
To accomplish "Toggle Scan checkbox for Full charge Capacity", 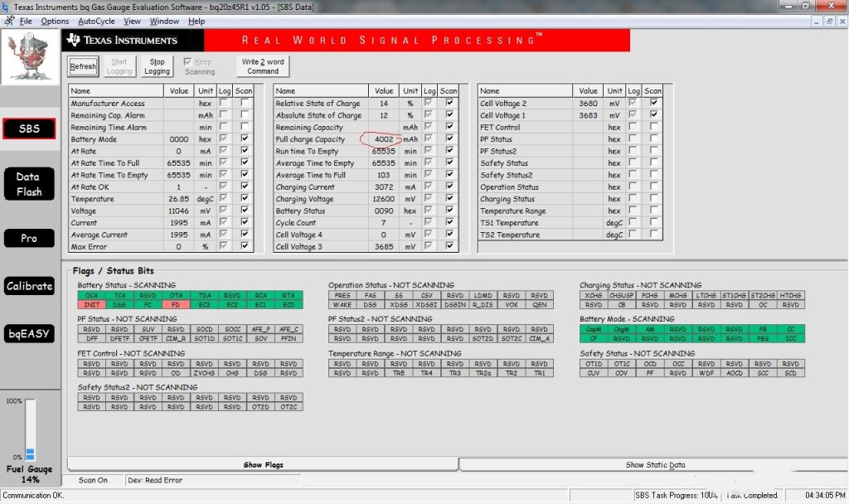I will (449, 138).
